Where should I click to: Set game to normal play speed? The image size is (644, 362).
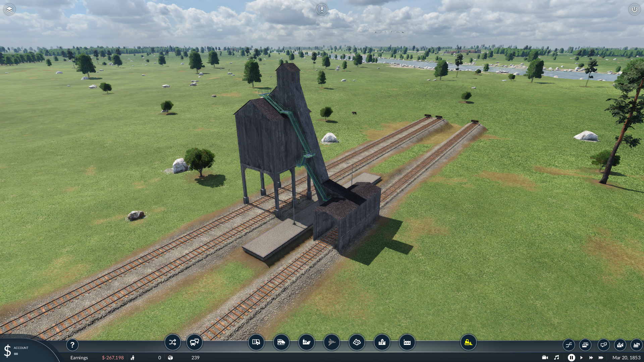(x=582, y=358)
